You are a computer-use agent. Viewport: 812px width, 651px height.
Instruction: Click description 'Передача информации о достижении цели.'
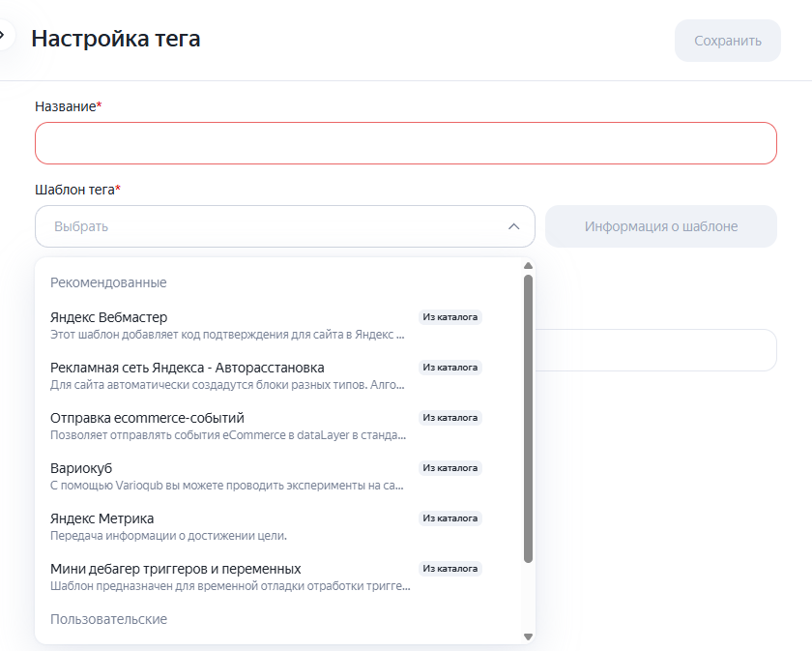[x=168, y=536]
